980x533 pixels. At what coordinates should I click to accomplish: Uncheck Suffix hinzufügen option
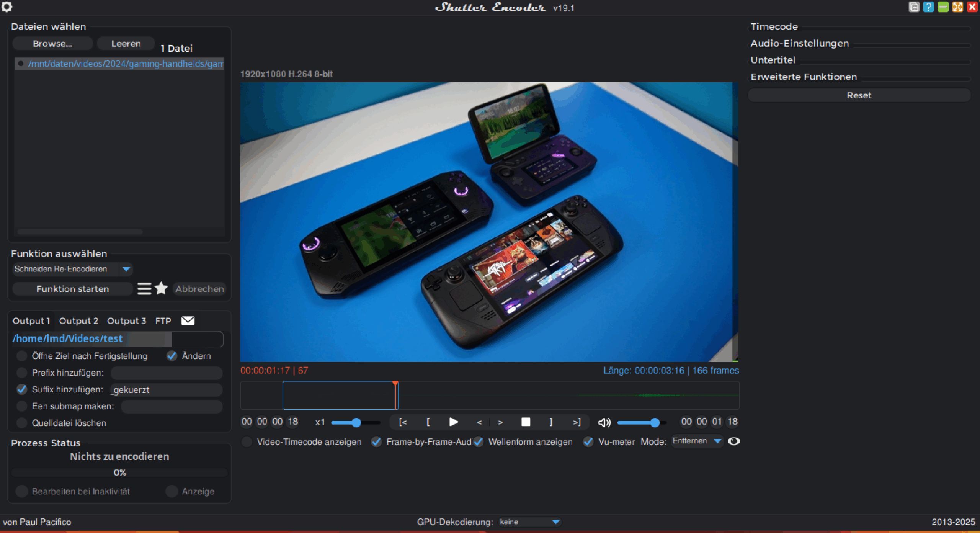22,389
